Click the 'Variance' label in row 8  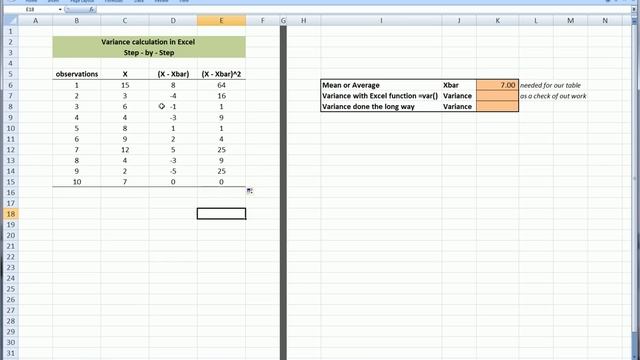coord(459,107)
